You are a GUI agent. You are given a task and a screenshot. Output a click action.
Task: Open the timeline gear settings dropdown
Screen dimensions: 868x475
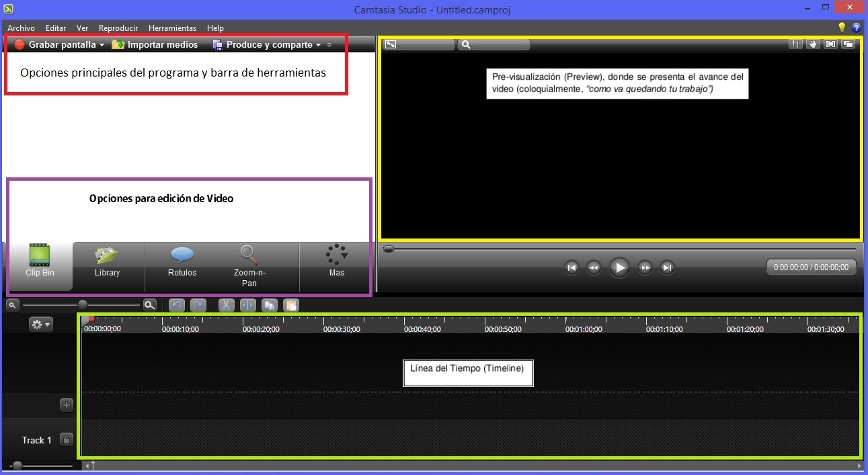click(x=40, y=325)
